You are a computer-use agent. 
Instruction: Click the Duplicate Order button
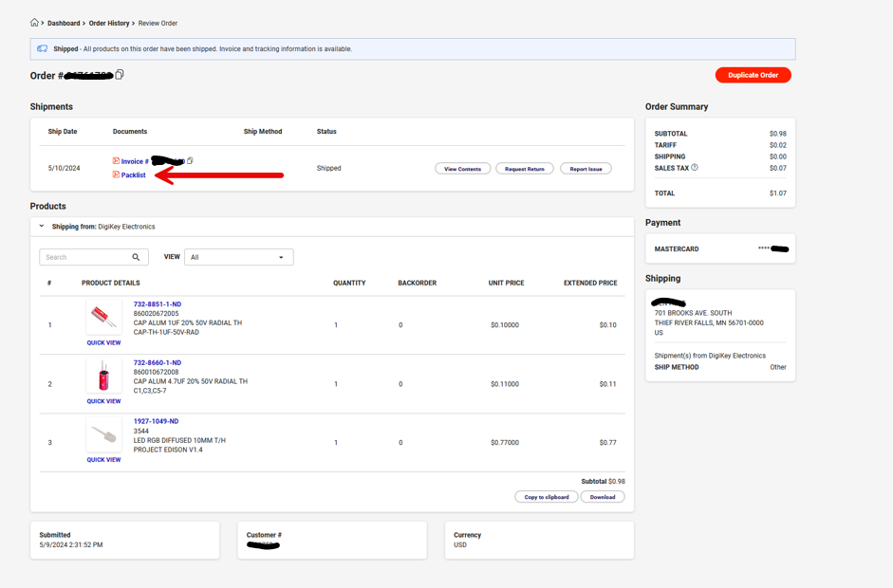tap(753, 75)
